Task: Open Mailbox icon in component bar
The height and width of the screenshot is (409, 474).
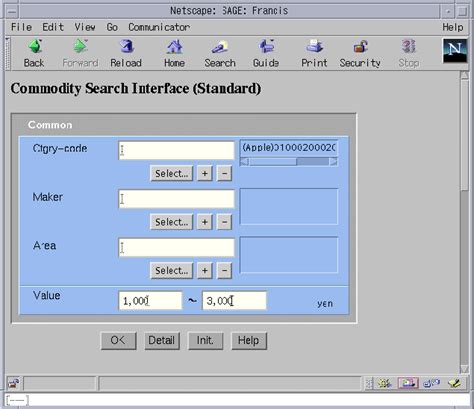Action: [408, 384]
